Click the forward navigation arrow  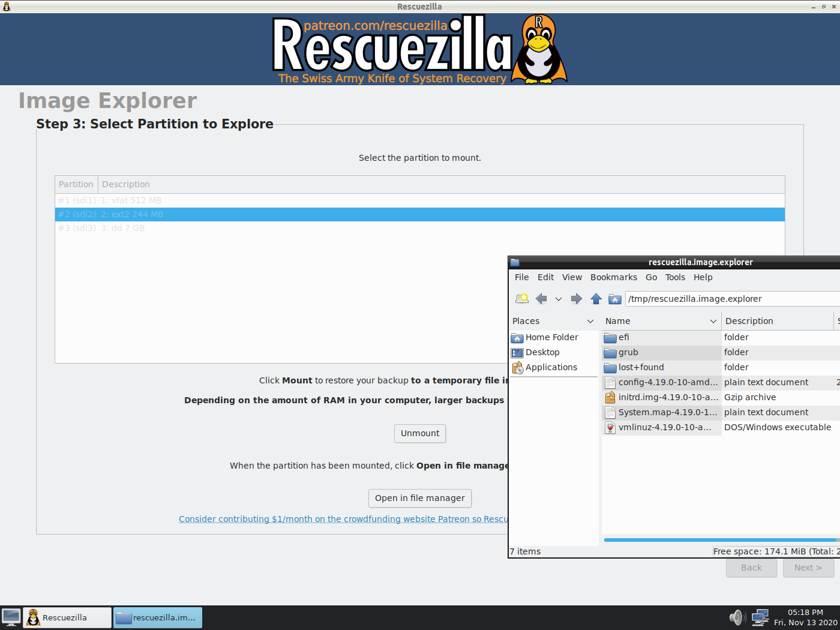(576, 298)
